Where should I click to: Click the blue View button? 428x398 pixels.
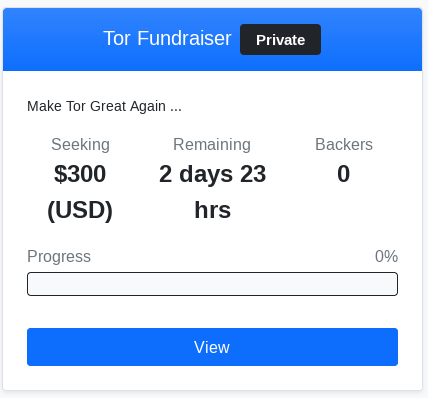[x=212, y=347]
